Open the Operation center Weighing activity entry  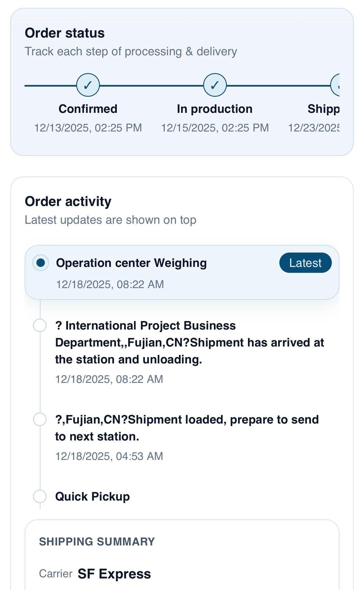(x=131, y=263)
